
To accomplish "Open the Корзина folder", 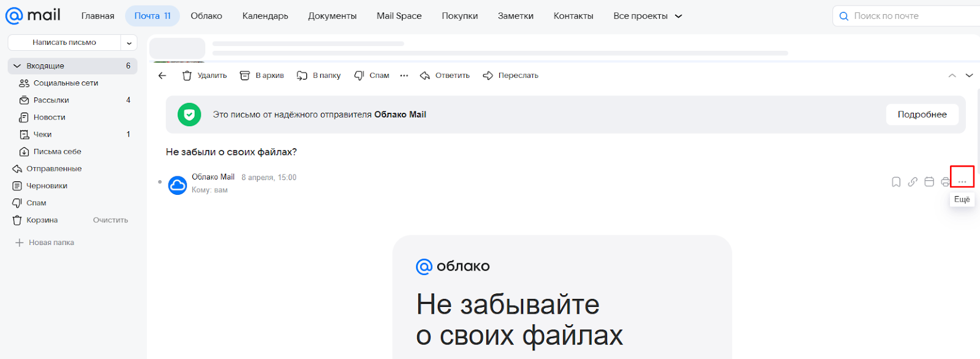I will [x=42, y=220].
